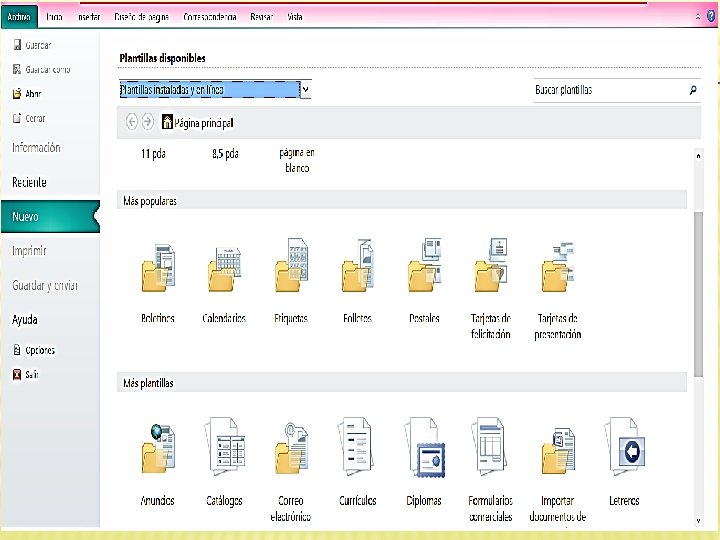Click the Salir exit icon

[x=17, y=374]
